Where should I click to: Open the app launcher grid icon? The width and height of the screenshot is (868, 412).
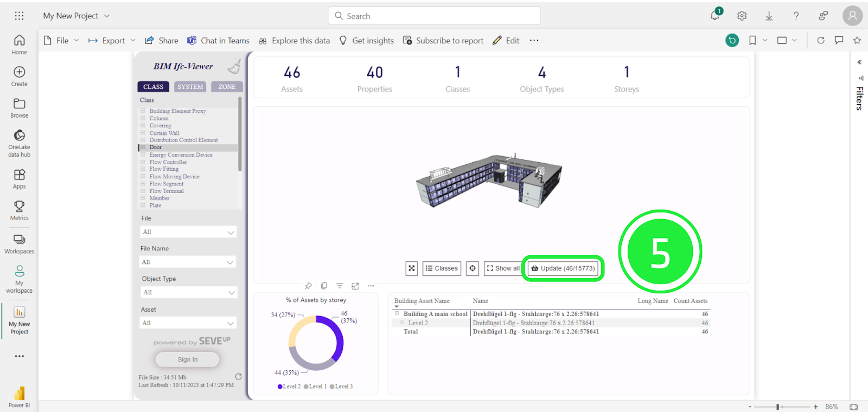tap(19, 16)
